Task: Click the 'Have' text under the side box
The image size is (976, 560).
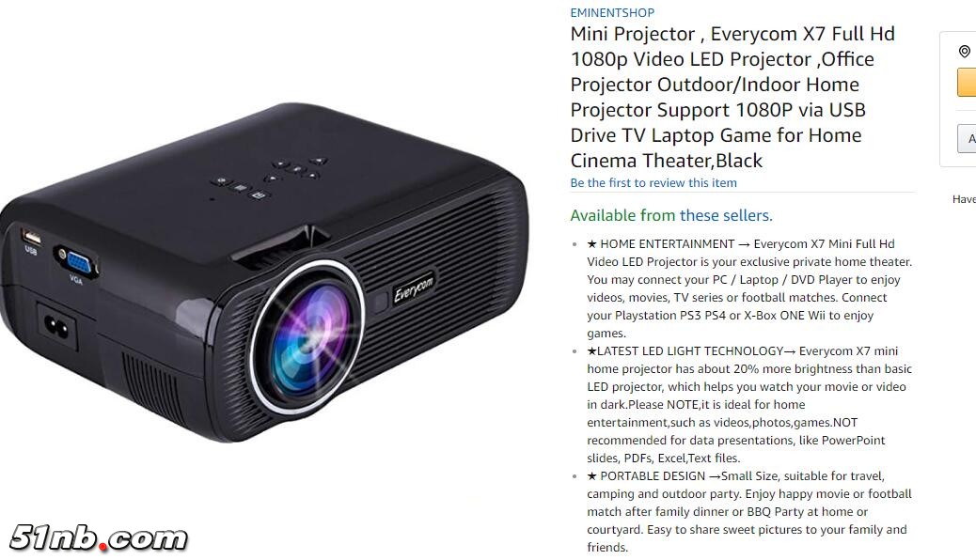Action: click(964, 199)
